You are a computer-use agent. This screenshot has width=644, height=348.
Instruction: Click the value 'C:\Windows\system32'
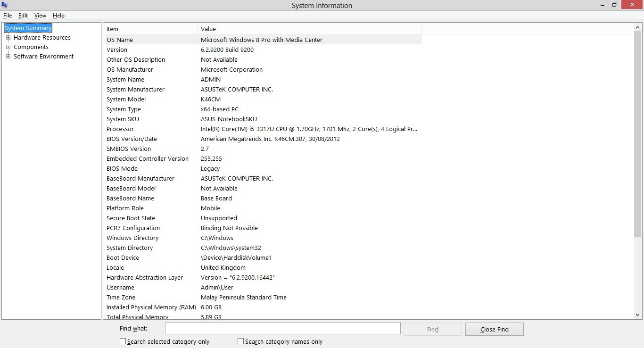pyautogui.click(x=231, y=248)
